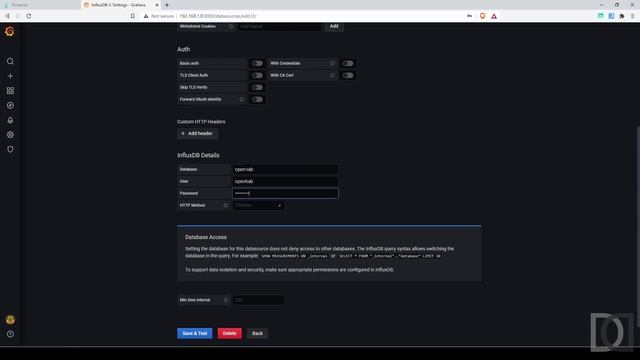
Task: Open the Dashboards grid icon in sidebar
Action: [x=10, y=91]
